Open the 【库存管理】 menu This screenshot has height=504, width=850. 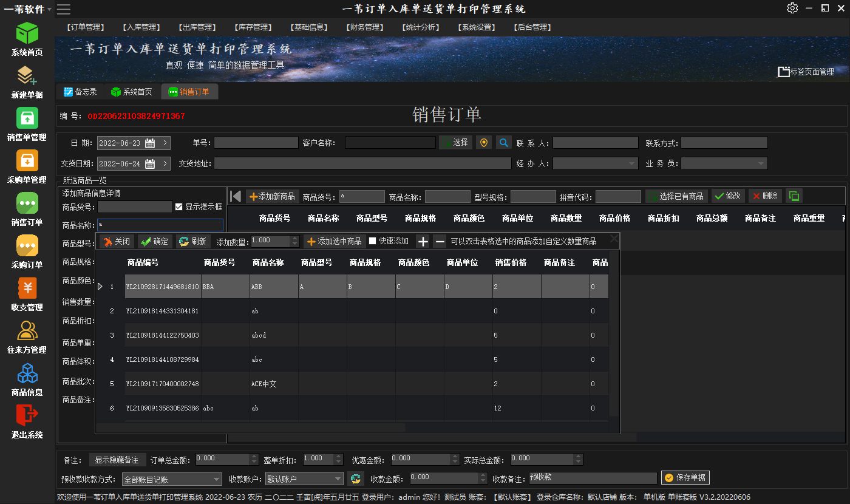pos(253,27)
